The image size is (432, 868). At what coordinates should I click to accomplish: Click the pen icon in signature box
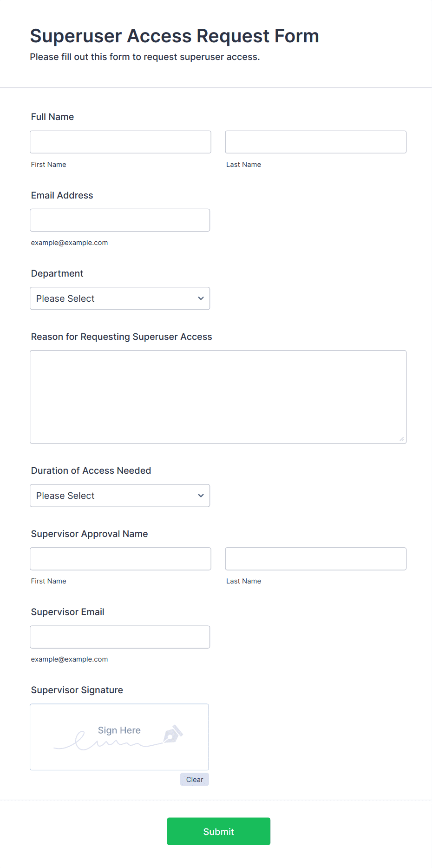pos(172,734)
